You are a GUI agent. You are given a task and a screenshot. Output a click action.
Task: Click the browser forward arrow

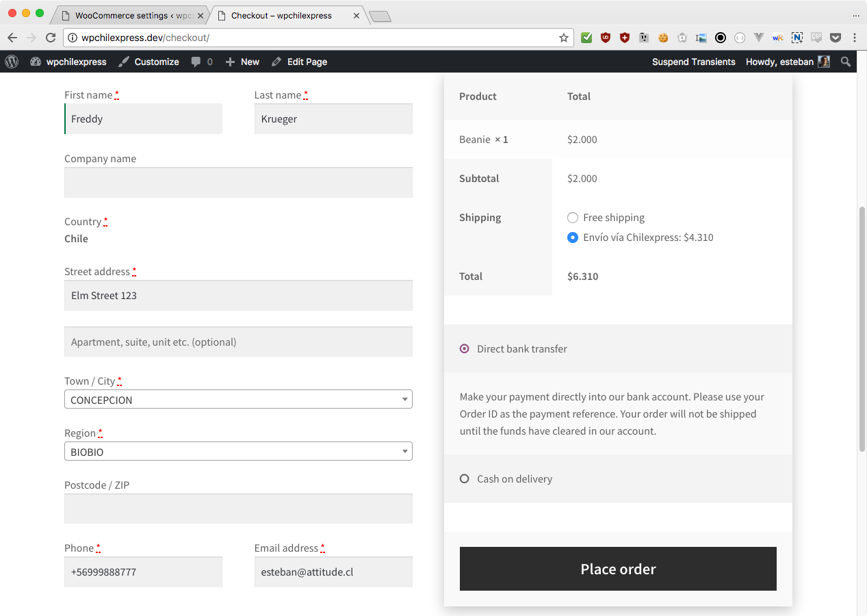[x=31, y=38]
